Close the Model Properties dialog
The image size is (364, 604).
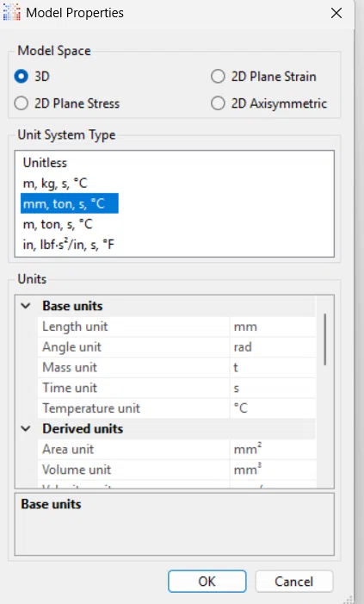[x=336, y=13]
